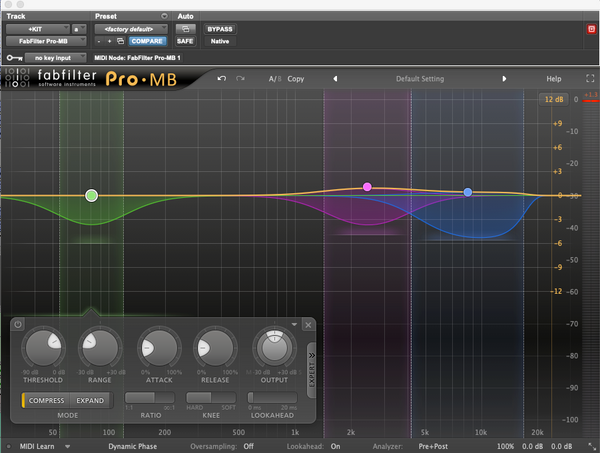The image size is (600, 453).
Task: Toggle the Lookahead On setting
Action: 336,446
